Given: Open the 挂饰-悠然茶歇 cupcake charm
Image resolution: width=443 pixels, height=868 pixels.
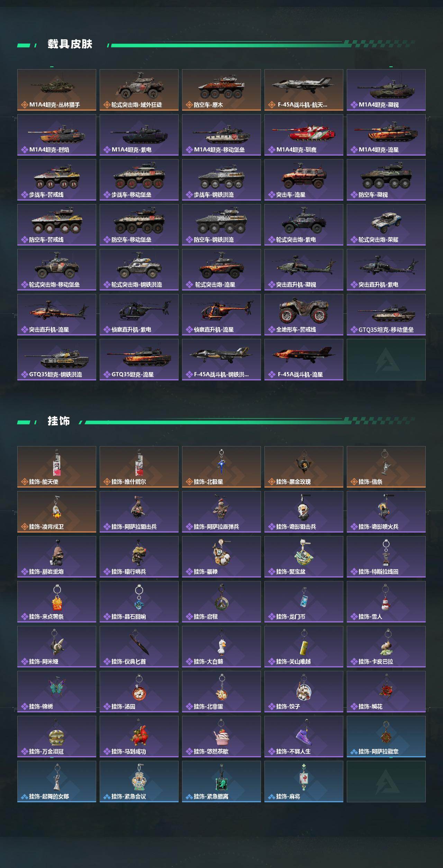Looking at the screenshot, I should coord(221,737).
